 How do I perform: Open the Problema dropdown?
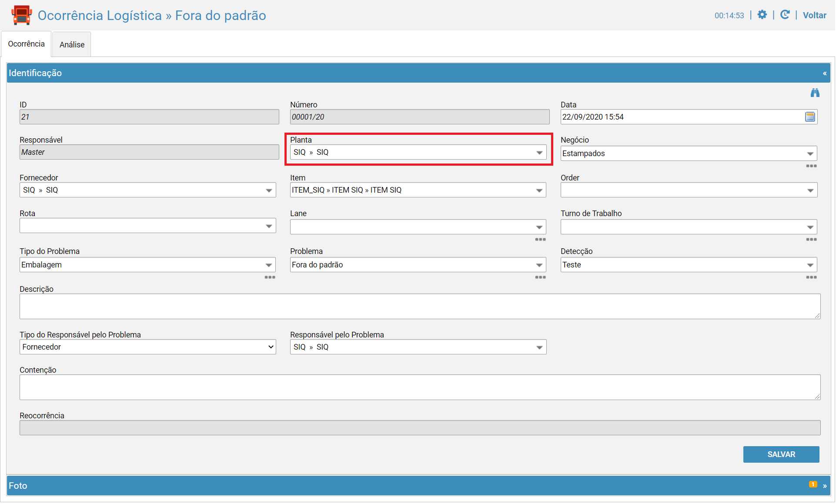[x=418, y=265]
